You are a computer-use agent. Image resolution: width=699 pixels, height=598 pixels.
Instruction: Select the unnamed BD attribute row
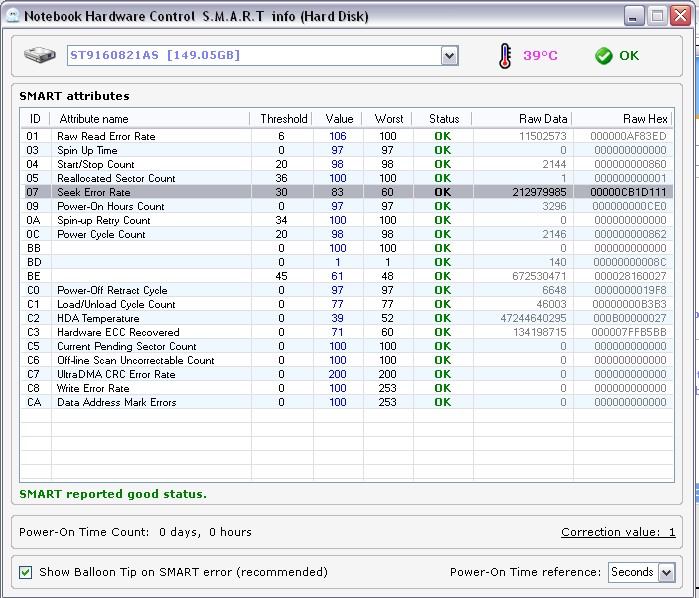(x=347, y=262)
